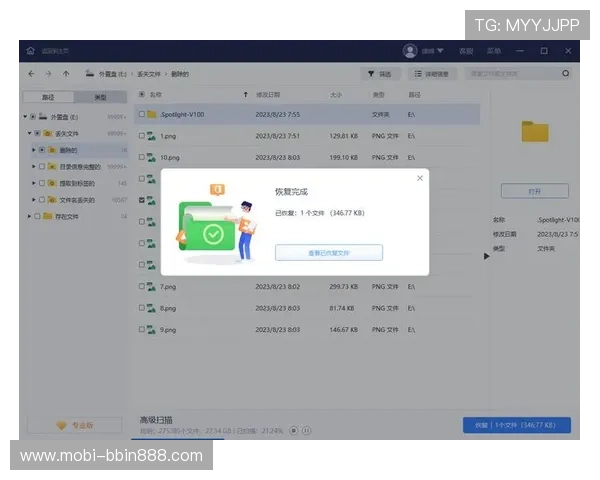Check the .Spotlight-V100 folder checkbox
600x480 pixels.
coord(142,114)
